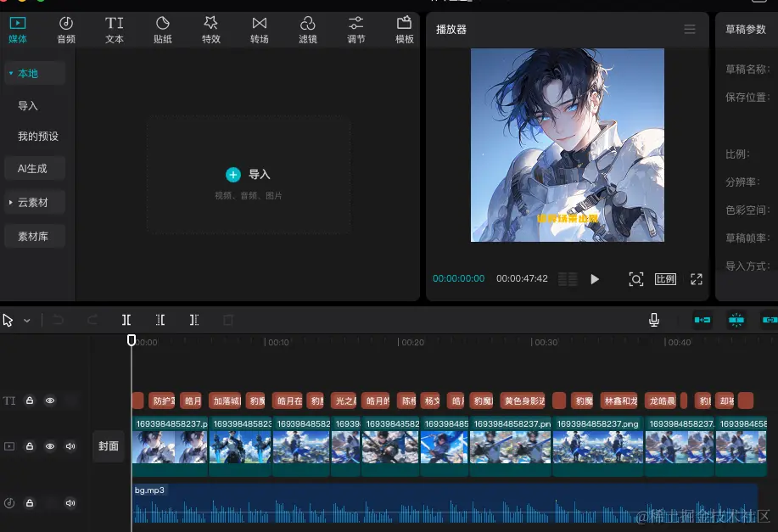The image size is (778, 532).
Task: Split the clip at playhead
Action: 126,320
